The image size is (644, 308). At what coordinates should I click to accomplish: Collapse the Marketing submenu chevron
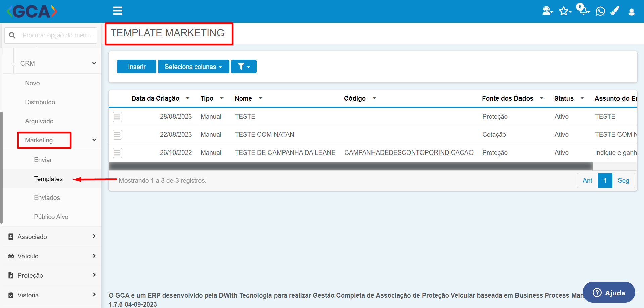[x=94, y=140]
